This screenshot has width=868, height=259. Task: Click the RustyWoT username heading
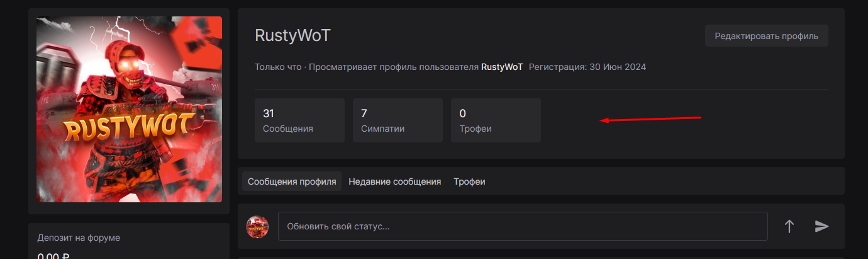point(292,36)
